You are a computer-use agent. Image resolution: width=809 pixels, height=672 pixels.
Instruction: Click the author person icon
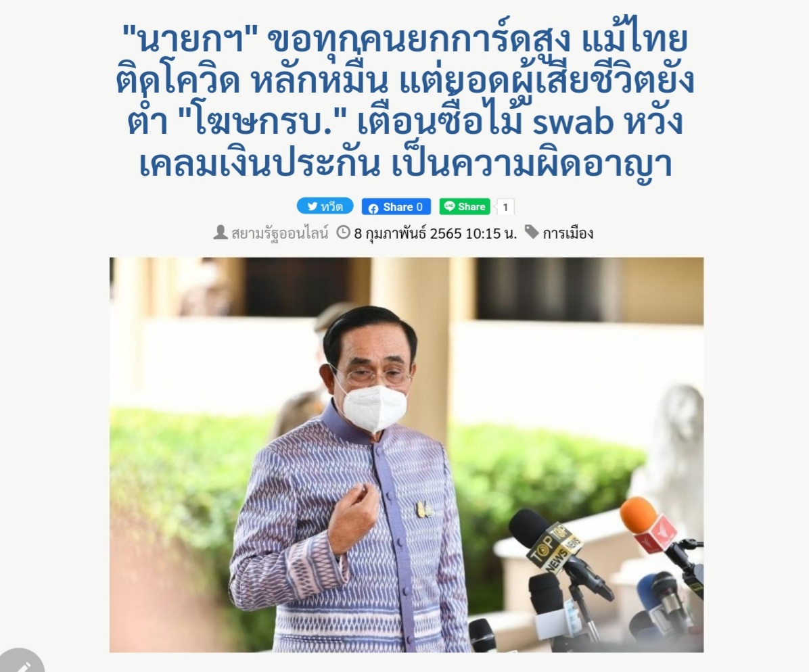point(221,233)
